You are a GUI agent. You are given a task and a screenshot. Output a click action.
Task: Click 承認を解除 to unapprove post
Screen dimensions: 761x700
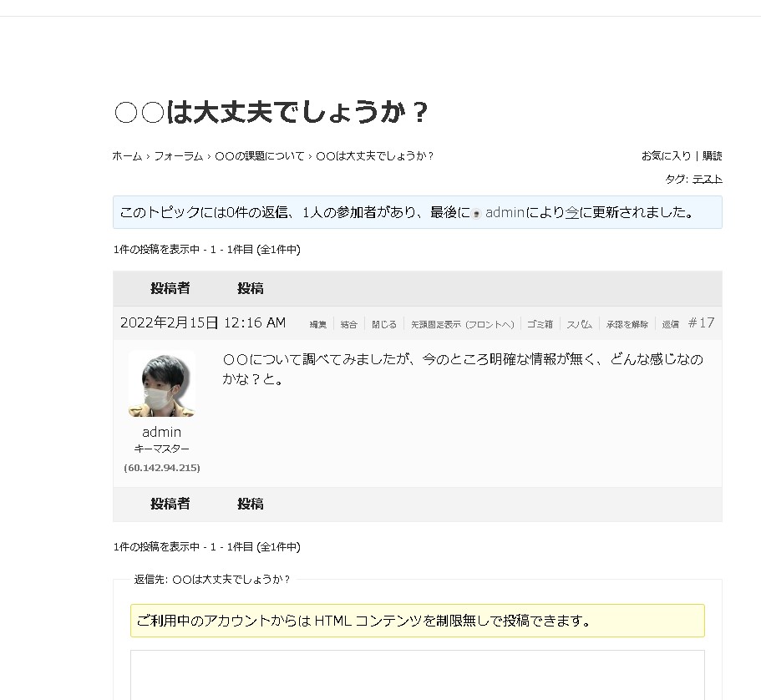[x=627, y=324]
